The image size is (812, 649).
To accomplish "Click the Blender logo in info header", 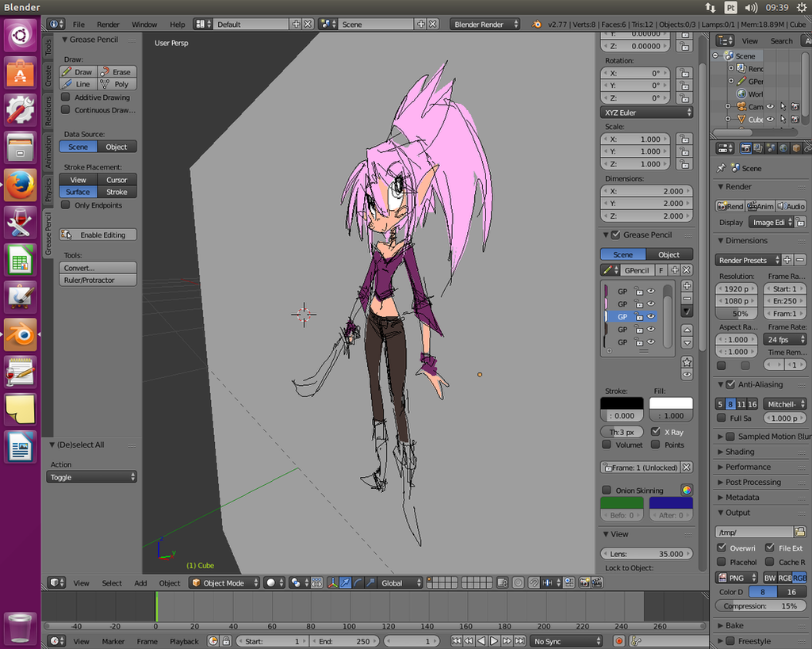I will (537, 25).
